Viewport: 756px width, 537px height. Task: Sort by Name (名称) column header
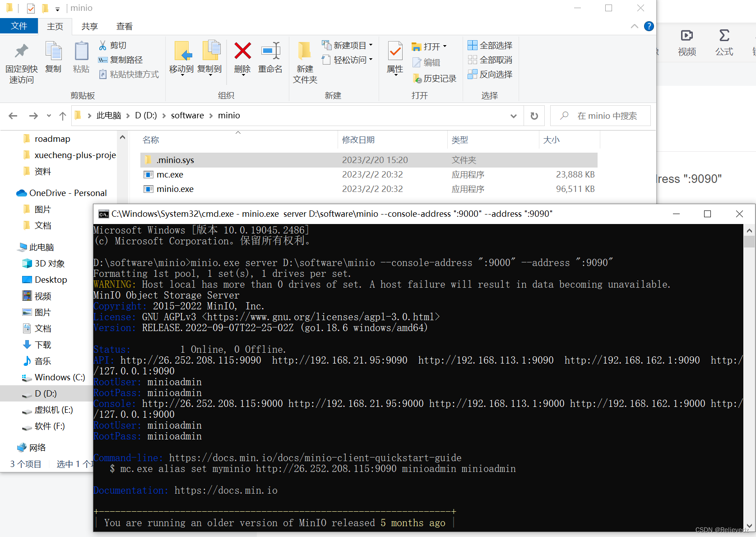pyautogui.click(x=238, y=140)
